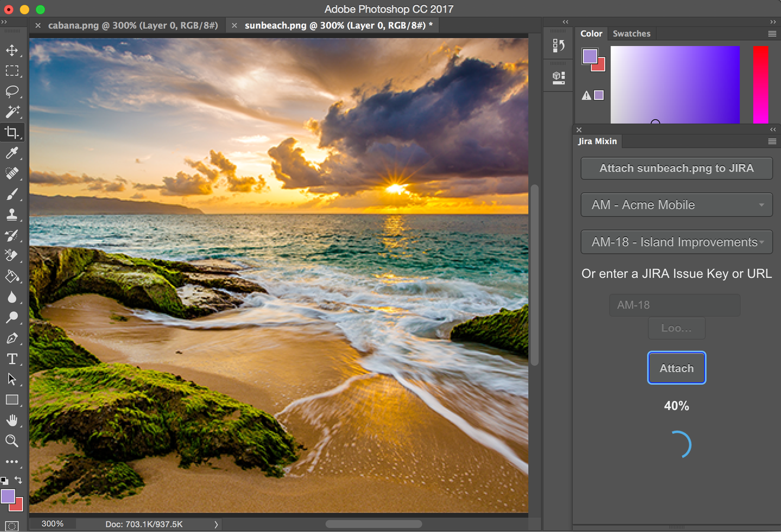Click the Loo... lookup button
This screenshot has height=532, width=781.
676,328
